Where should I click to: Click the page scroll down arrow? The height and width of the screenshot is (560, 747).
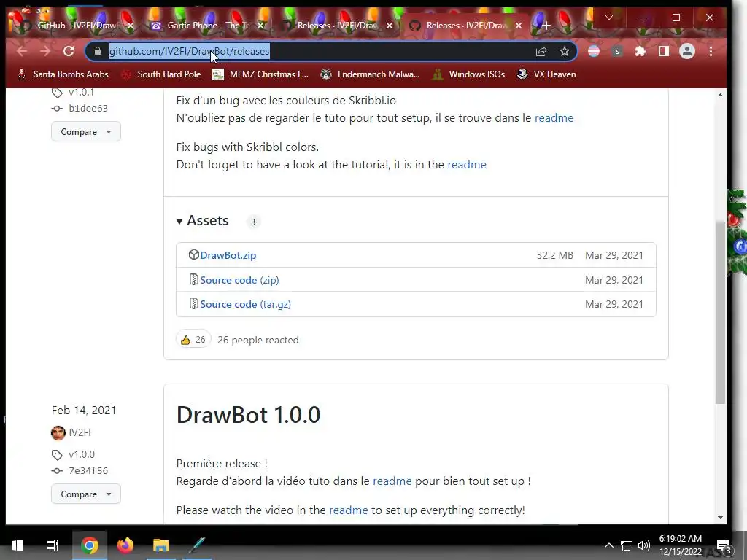point(720,518)
